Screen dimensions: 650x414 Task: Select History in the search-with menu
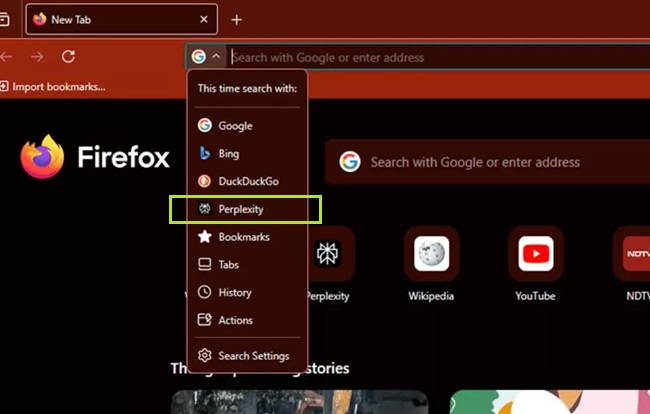click(247, 292)
